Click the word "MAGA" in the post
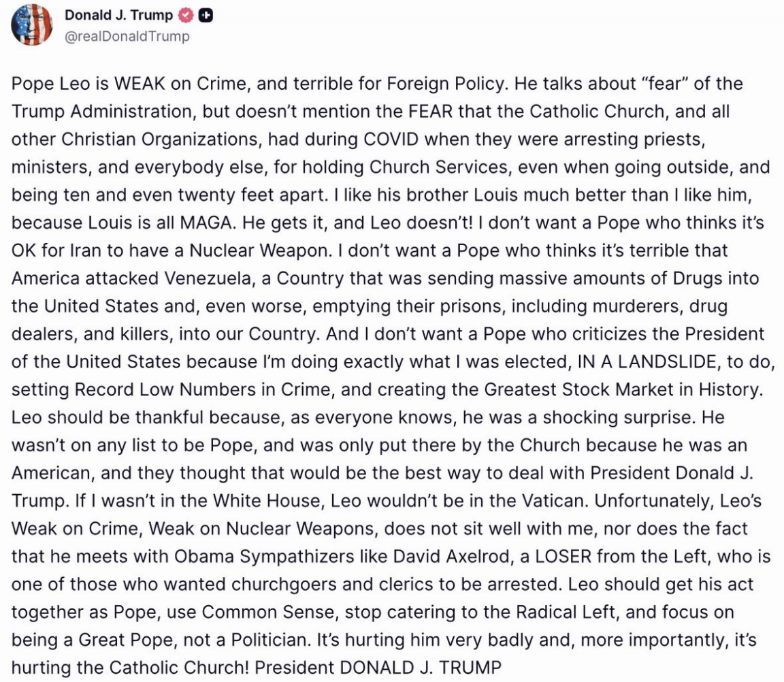Viewport: 784px width, 682px height. (x=206, y=223)
